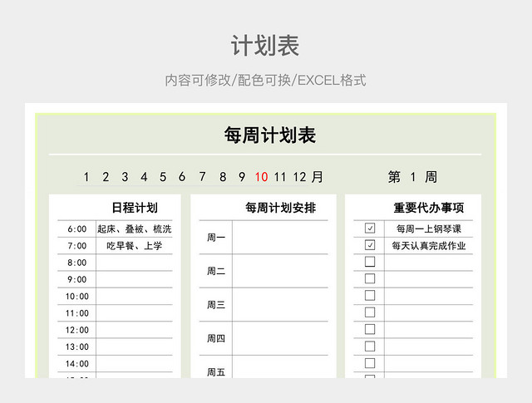Select the 周二 row label
Image resolution: width=532 pixels, height=403 pixels.
[x=216, y=271]
